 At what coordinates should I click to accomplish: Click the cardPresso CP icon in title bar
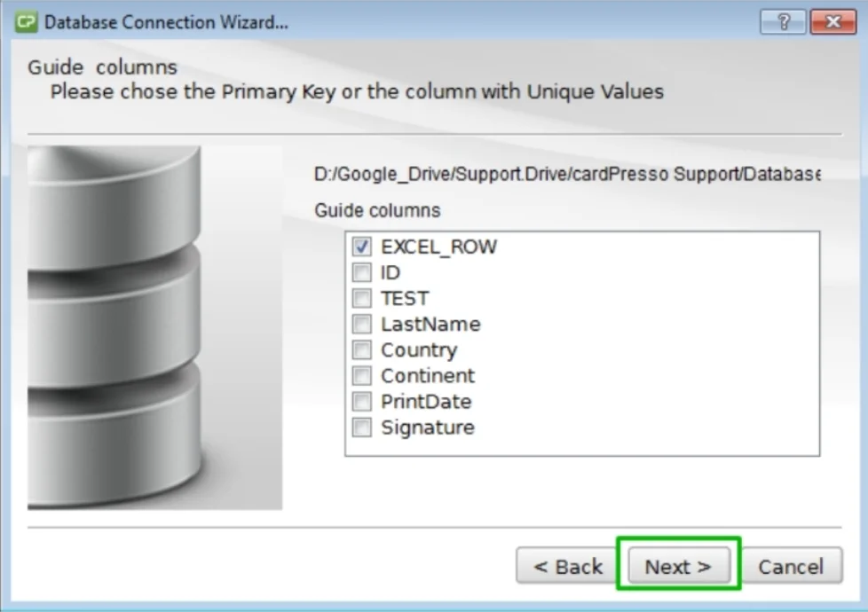click(26, 22)
